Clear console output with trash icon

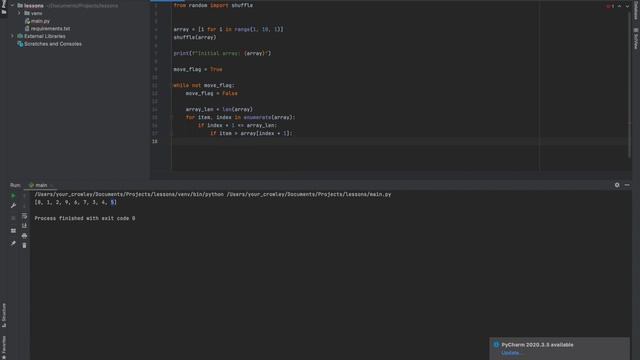point(24,245)
